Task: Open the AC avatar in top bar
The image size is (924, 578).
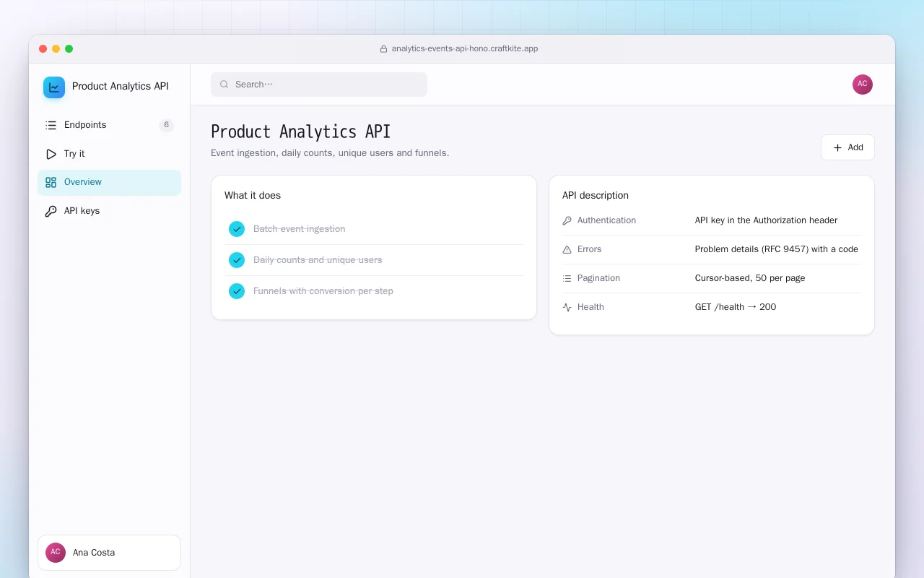Action: [x=863, y=85]
